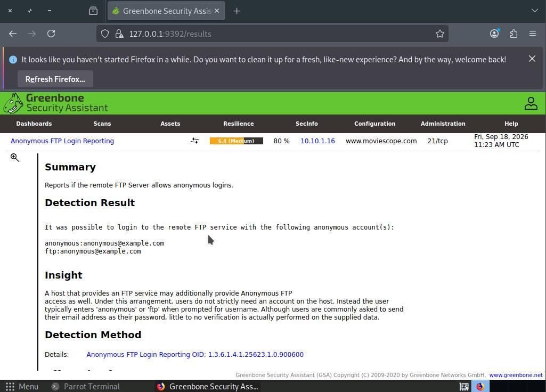546x392 pixels.
Task: Open the SecInfo menu
Action: pyautogui.click(x=306, y=124)
